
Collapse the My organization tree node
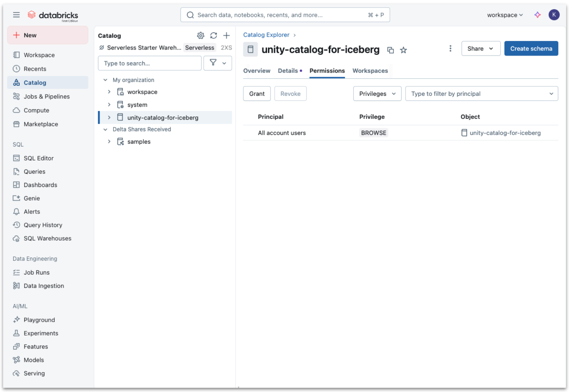[x=105, y=80]
